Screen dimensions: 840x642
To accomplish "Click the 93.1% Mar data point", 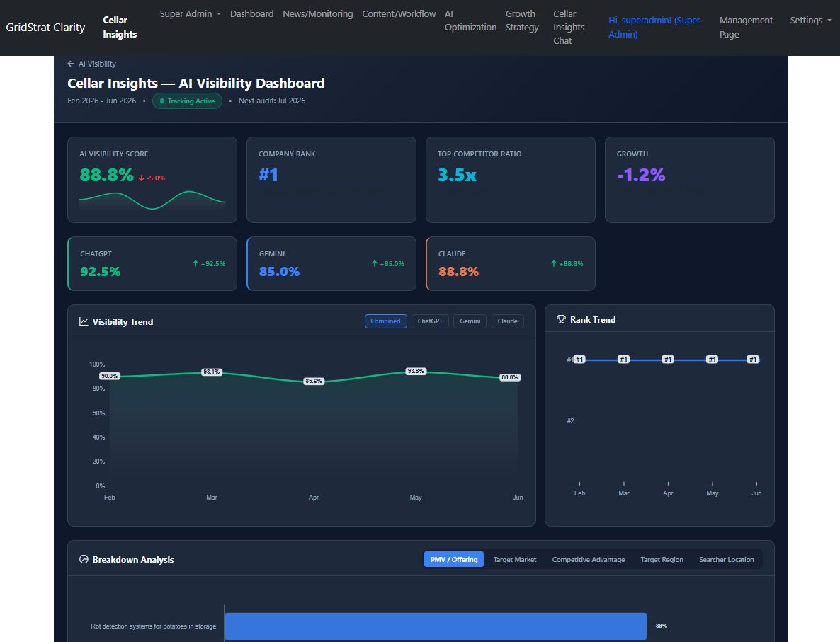I will (212, 372).
